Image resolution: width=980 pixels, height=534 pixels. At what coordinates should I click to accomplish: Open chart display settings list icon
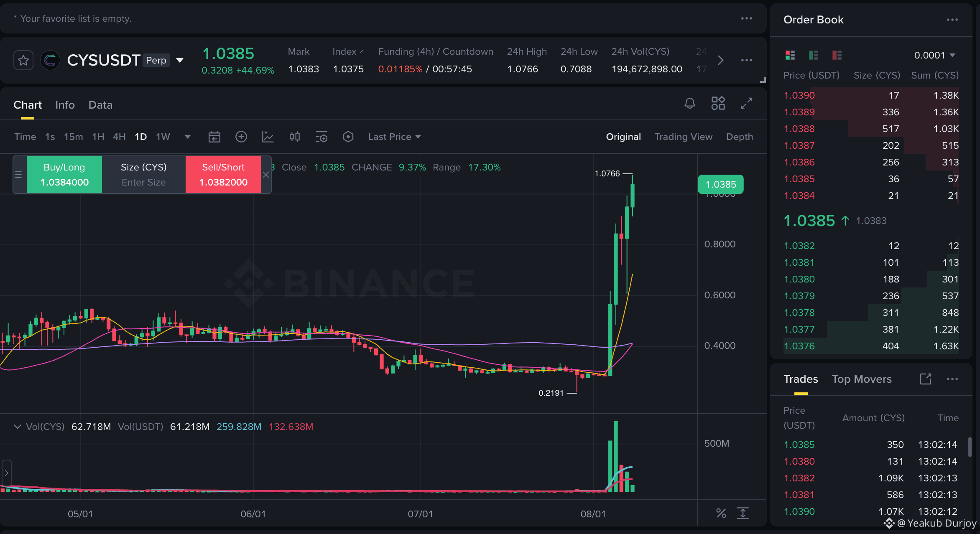coord(322,137)
